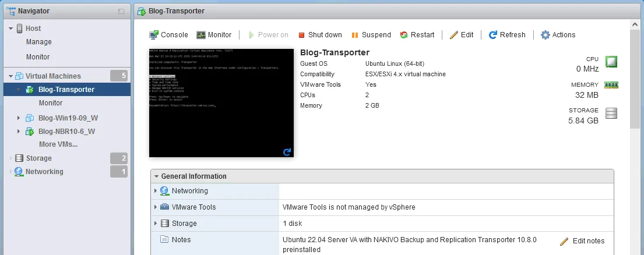Click the scrollbar up arrow

click(x=635, y=24)
